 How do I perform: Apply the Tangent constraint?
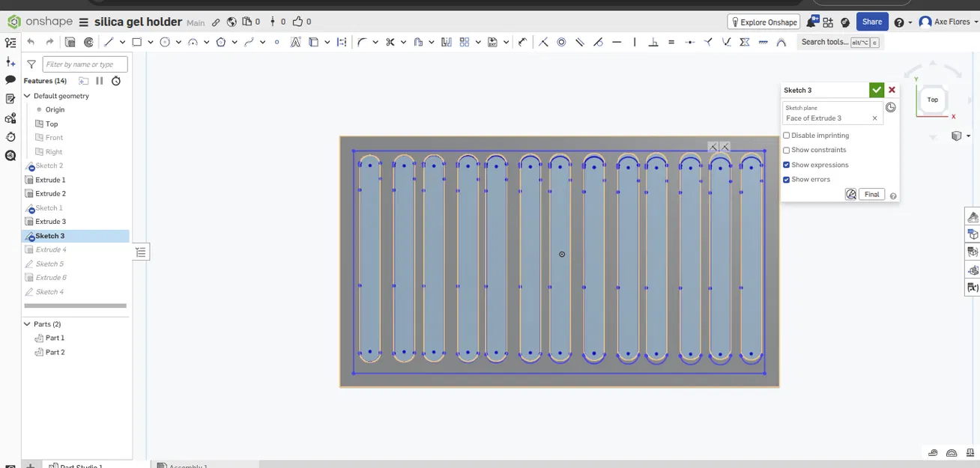598,42
